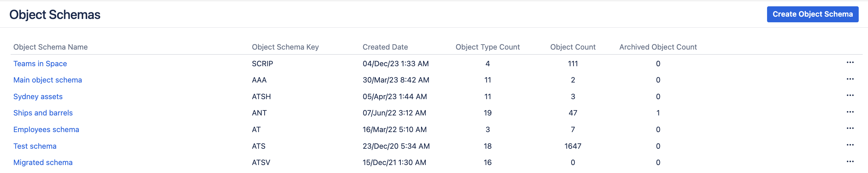Click the date 05/Apr/23 1:44 AM
868x173 pixels.
[394, 96]
